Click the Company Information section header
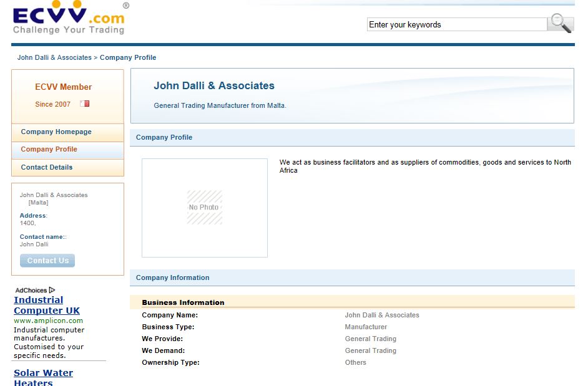 (173, 278)
